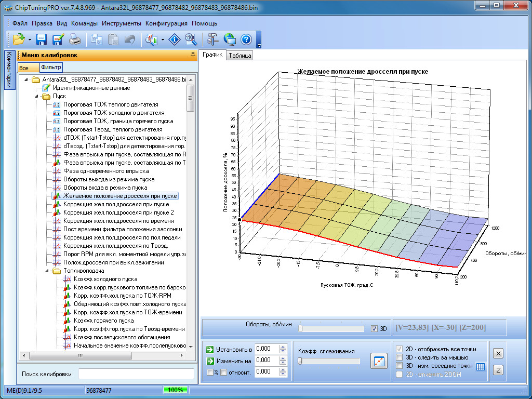Collapse the 'Пуск' folder in the tree
Image resolution: width=532 pixels, height=399 pixels.
(x=37, y=96)
